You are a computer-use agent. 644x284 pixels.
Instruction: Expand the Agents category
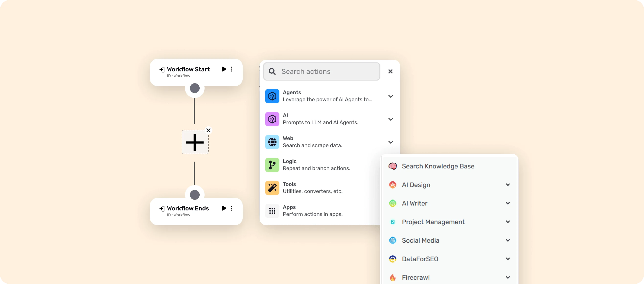[x=391, y=96]
